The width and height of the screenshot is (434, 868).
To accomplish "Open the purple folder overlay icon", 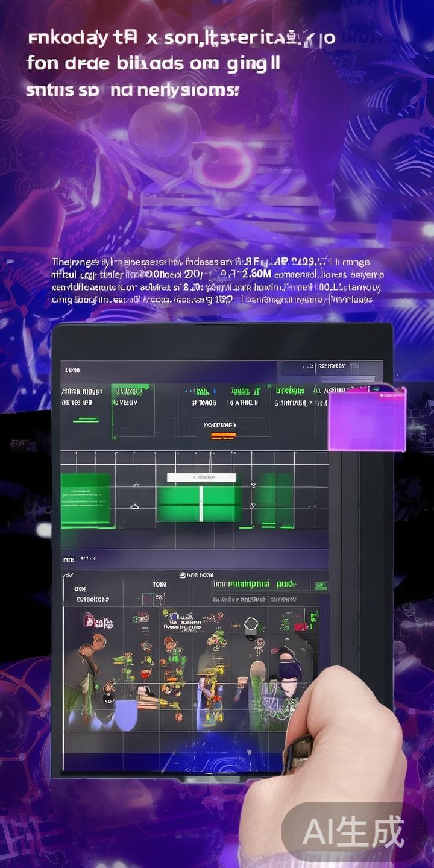I will (366, 419).
